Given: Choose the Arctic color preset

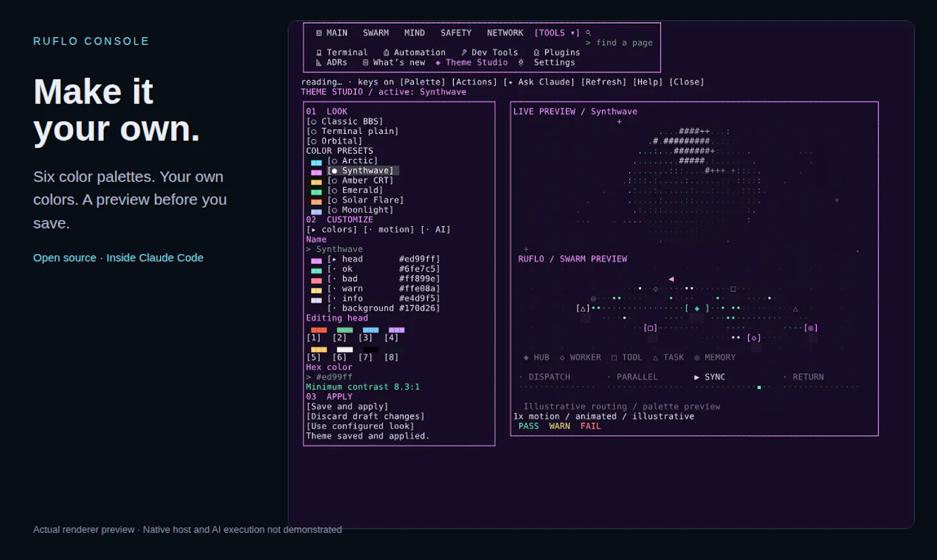Looking at the screenshot, I should tap(352, 161).
